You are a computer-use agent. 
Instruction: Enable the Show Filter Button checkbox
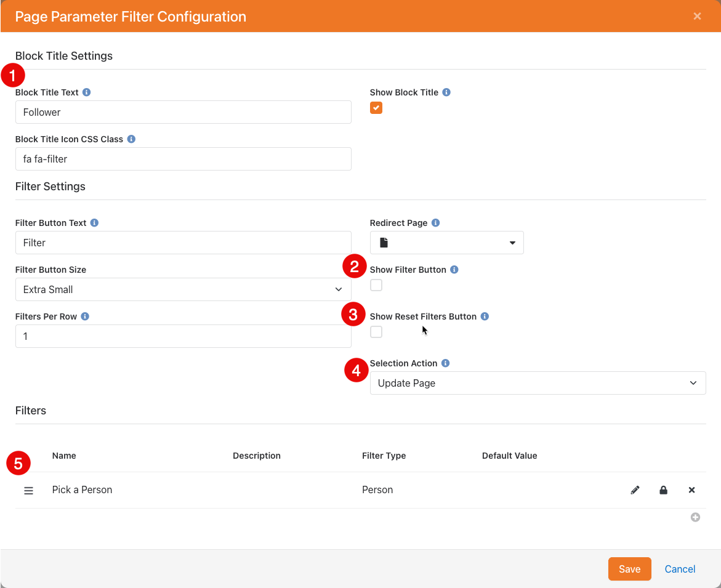pyautogui.click(x=376, y=285)
